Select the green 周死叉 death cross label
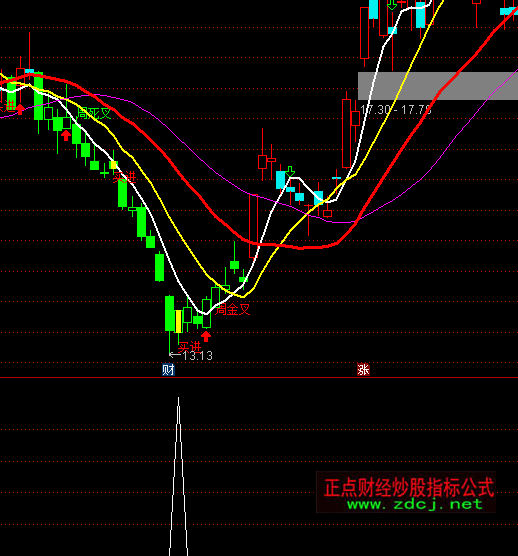Screen dimensions: 518x556 tap(94, 113)
